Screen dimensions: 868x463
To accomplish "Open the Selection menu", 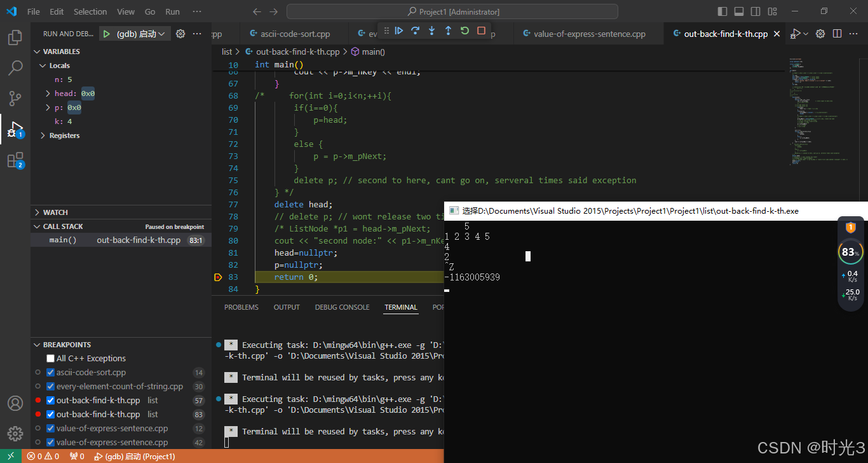I will tap(90, 11).
